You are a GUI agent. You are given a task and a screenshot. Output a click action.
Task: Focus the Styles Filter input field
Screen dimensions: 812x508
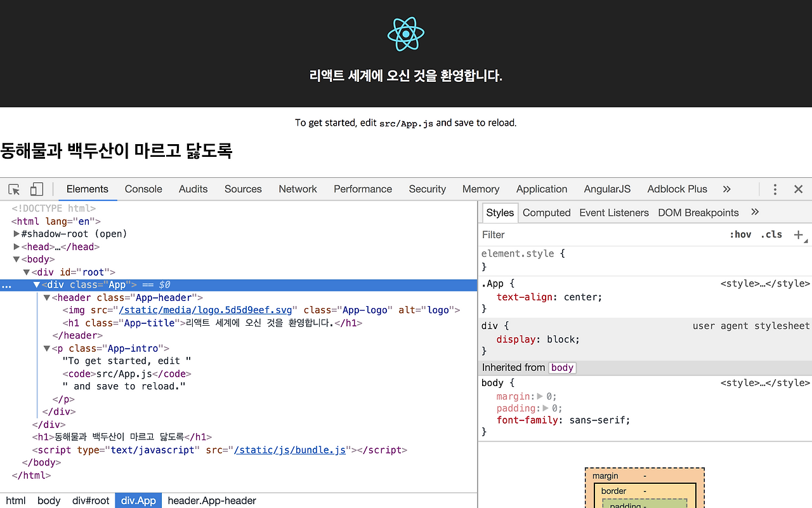tap(600, 235)
